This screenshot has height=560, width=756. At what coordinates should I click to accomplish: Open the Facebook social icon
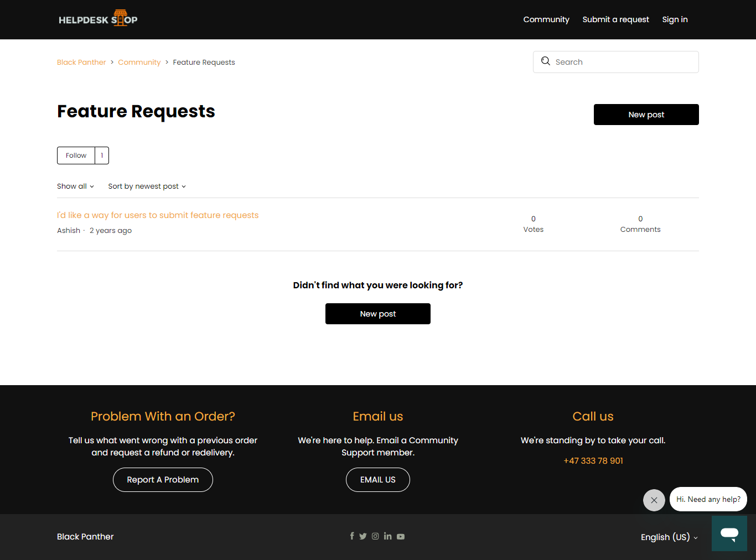(x=352, y=536)
